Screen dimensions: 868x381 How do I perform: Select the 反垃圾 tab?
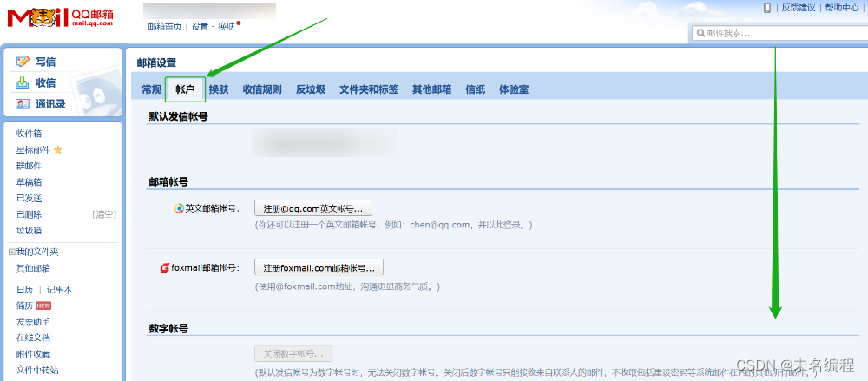pyautogui.click(x=310, y=89)
